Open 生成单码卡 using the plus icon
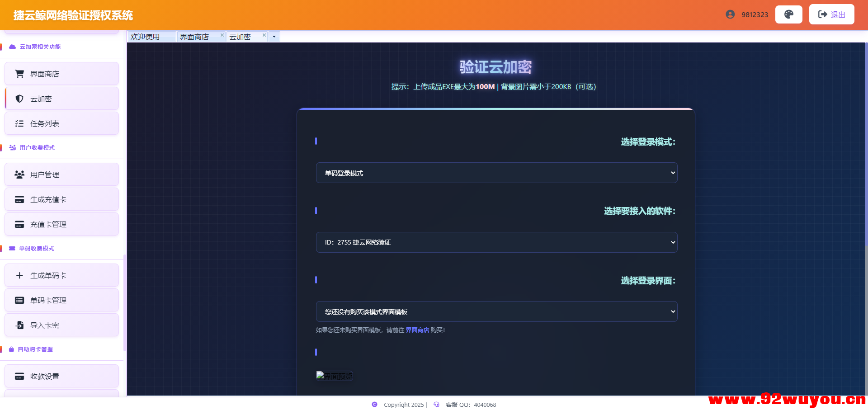The height and width of the screenshot is (410, 868). tap(19, 275)
